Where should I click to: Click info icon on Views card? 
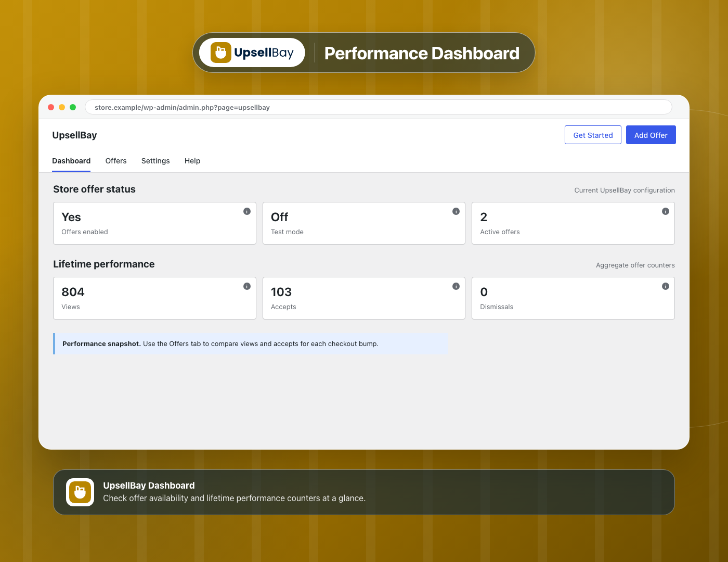pyautogui.click(x=247, y=286)
